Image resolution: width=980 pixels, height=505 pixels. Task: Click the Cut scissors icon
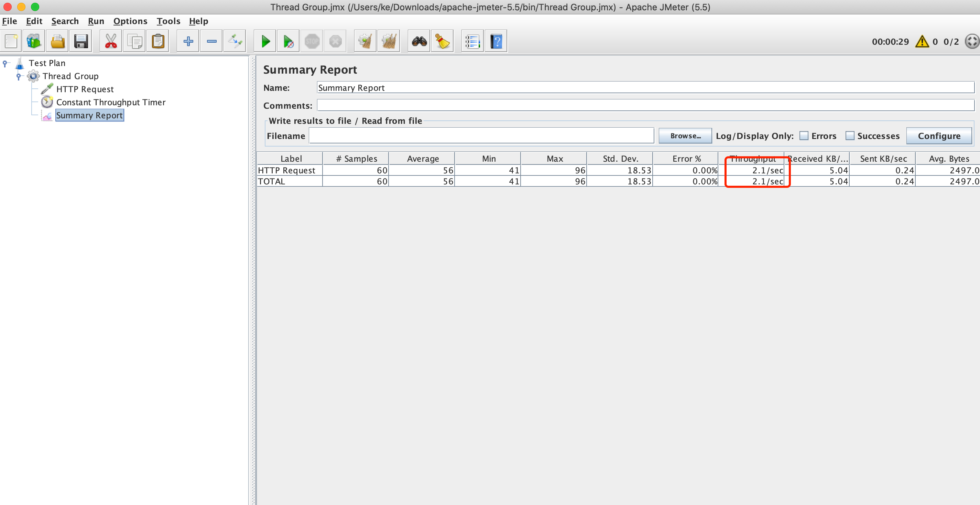[111, 41]
